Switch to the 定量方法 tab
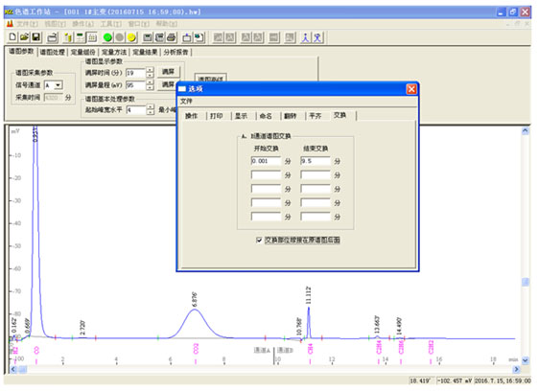This screenshot has height=392, width=538. [114, 52]
